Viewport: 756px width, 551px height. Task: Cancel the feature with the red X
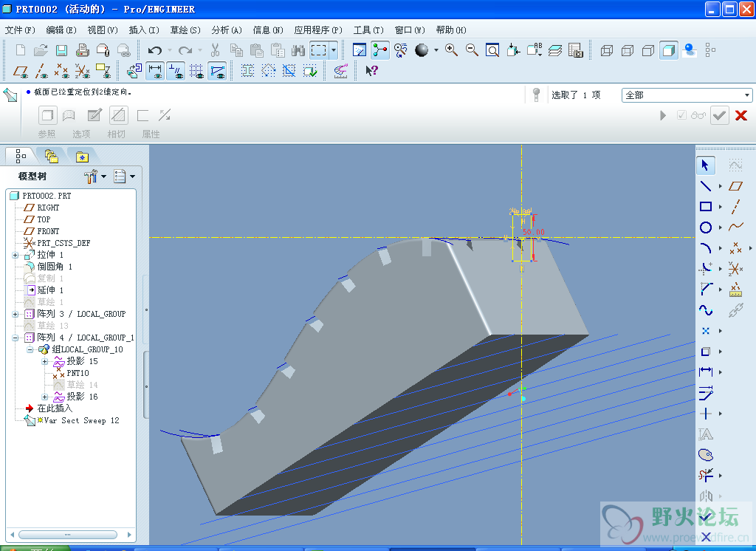pos(741,115)
